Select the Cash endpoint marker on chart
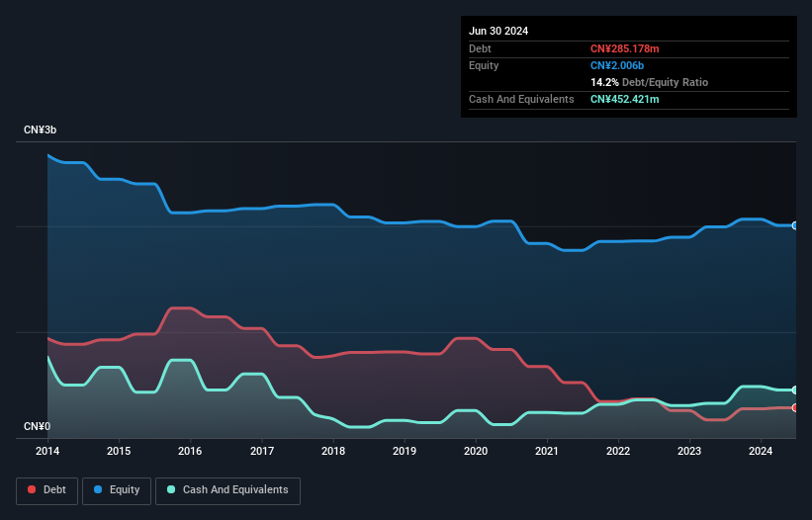This screenshot has width=812, height=520. click(795, 390)
